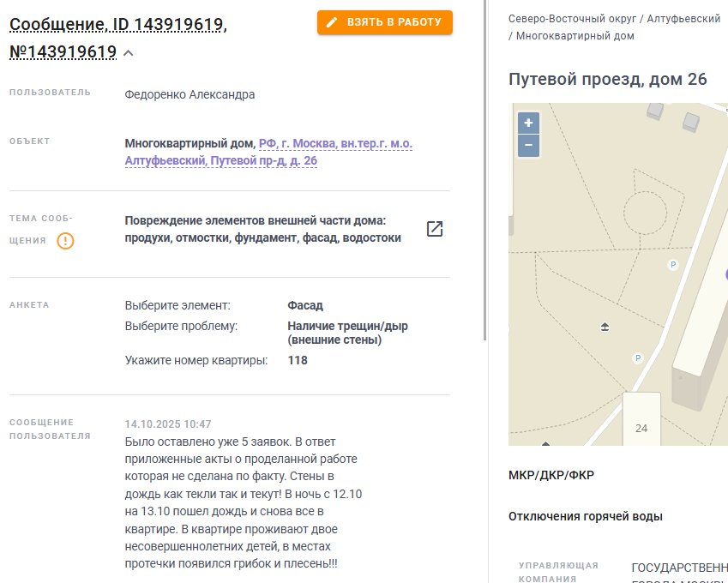Click the topic text 'Повреждение элементов внешней части дома'
728x583 pixels.
[255, 220]
